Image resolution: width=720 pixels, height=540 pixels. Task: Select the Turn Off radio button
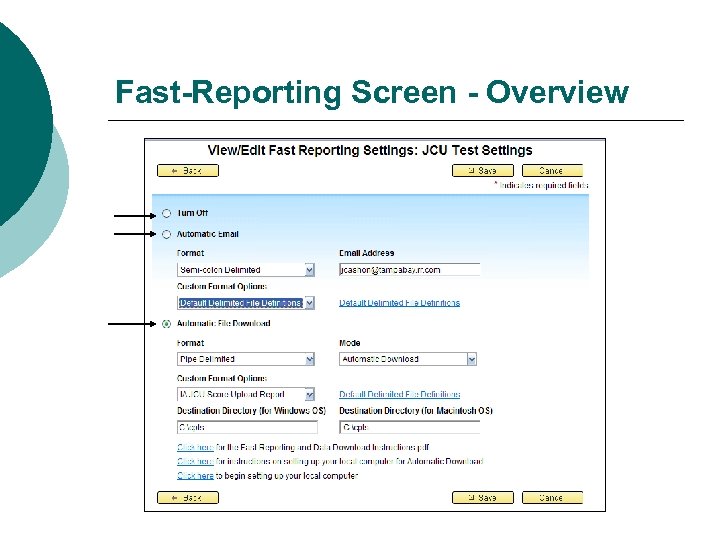coord(166,214)
